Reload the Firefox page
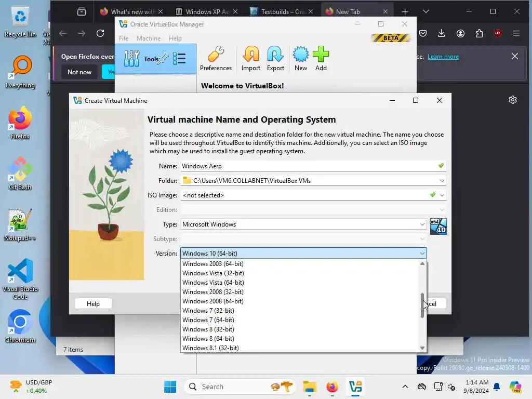This screenshot has width=532, height=399. point(100,33)
